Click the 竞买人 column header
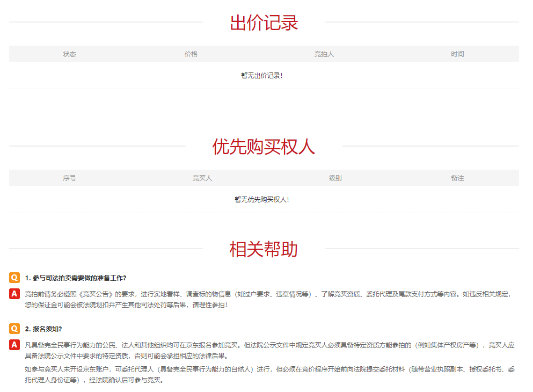The width and height of the screenshot is (533, 392). (x=202, y=178)
